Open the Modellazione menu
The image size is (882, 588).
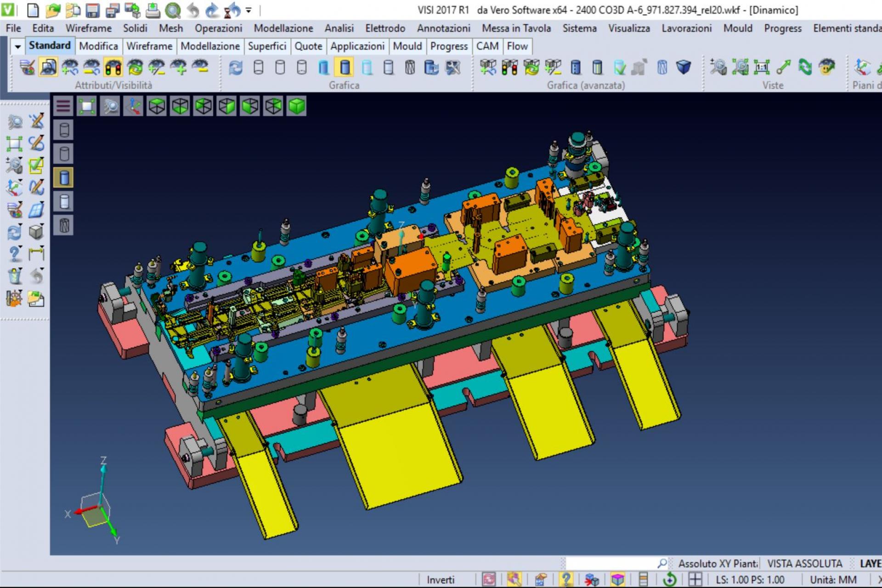click(283, 28)
